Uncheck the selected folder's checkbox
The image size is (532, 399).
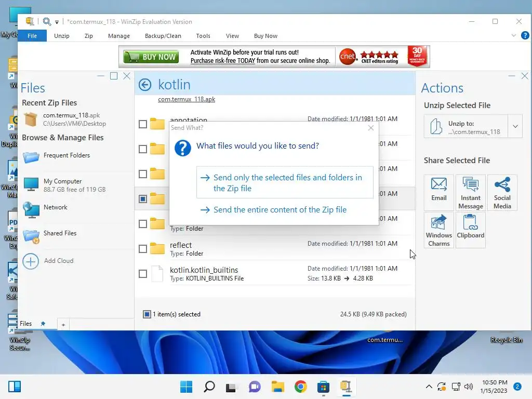click(143, 199)
